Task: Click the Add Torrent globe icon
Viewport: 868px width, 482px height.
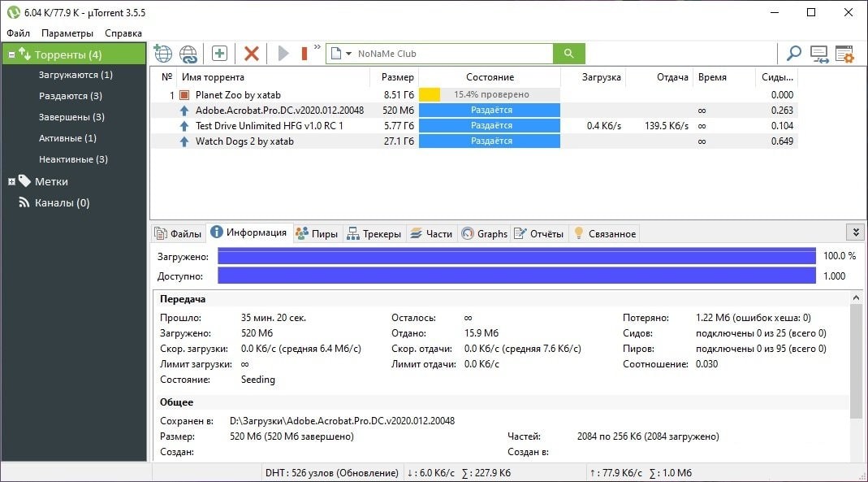Action: coord(163,54)
